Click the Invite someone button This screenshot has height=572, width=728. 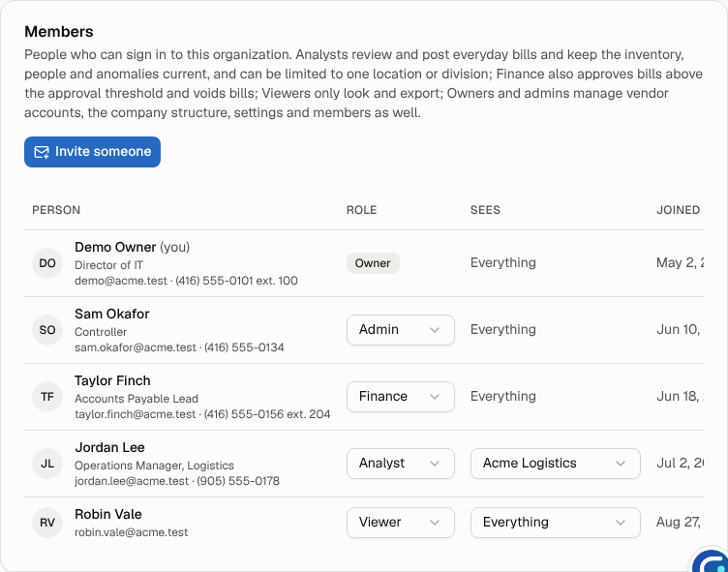(x=92, y=152)
